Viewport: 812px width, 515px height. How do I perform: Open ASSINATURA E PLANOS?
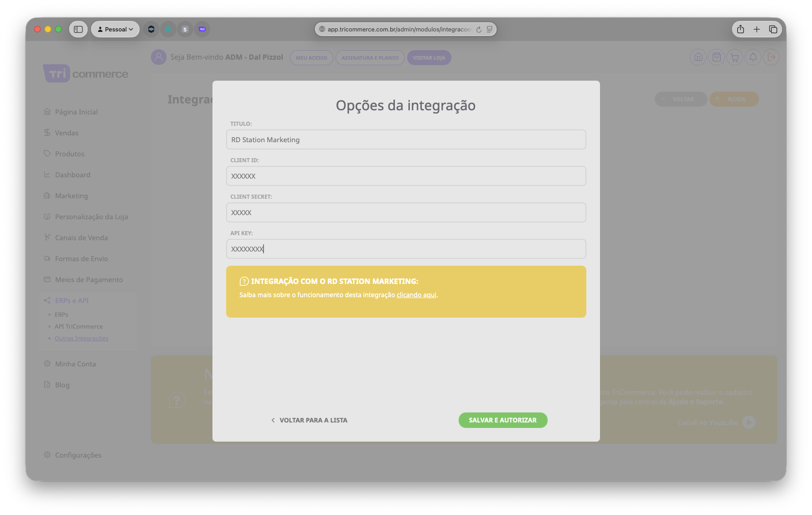(x=370, y=58)
